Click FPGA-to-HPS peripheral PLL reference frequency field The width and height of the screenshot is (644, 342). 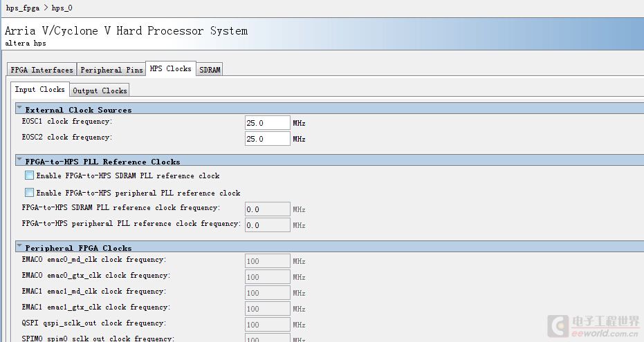click(x=268, y=225)
